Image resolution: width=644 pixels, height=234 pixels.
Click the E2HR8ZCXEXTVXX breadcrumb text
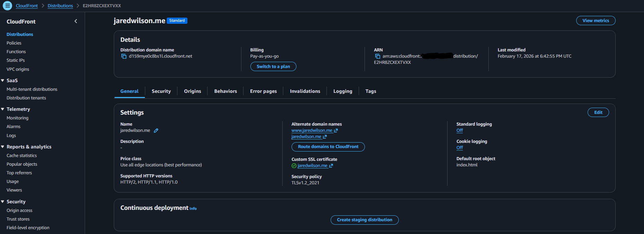pyautogui.click(x=102, y=6)
